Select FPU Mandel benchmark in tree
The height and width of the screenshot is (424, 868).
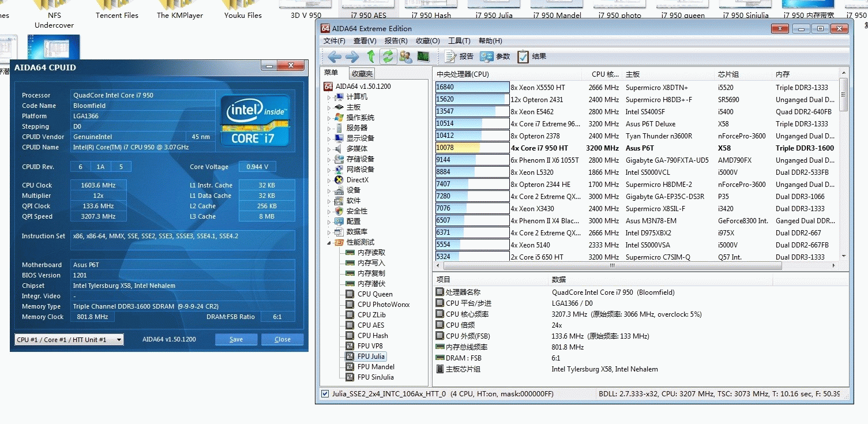point(375,367)
